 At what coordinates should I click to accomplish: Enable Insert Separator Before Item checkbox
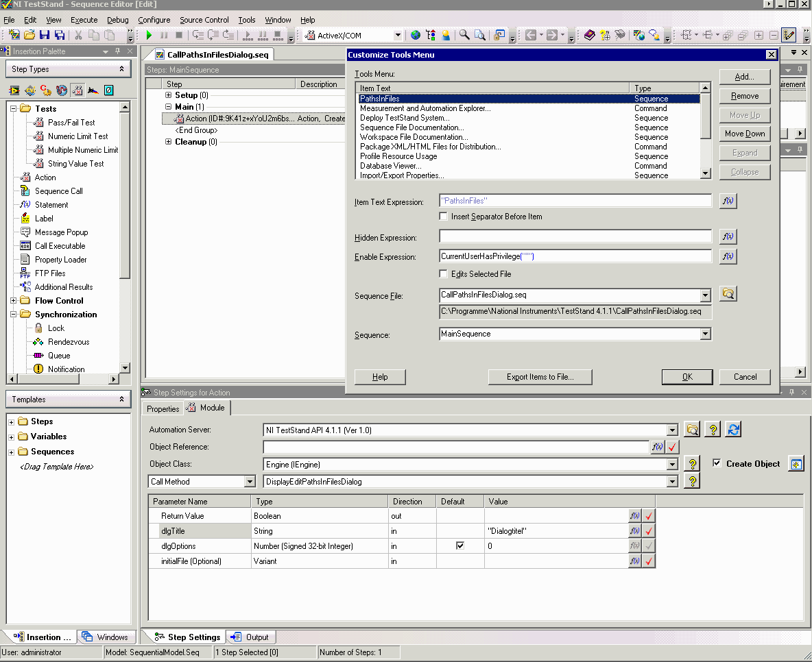click(x=443, y=217)
